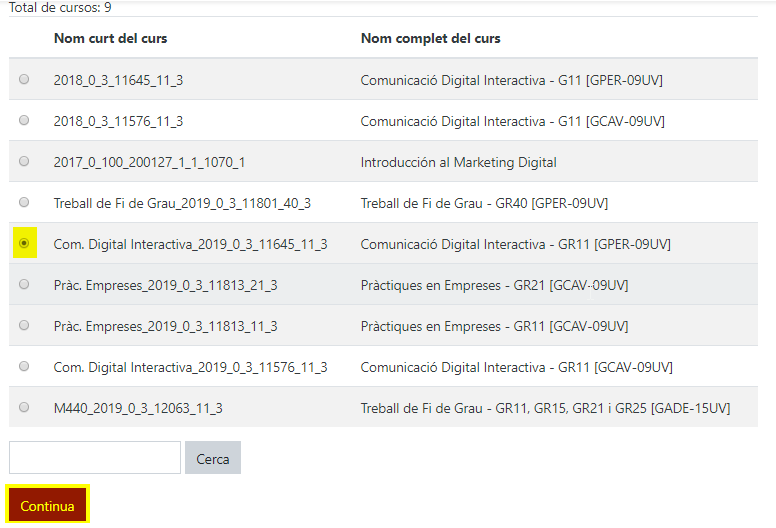Click the short name 2017_0_100_200127_1_1_1070_1
The width and height of the screenshot is (776, 528).
[149, 162]
